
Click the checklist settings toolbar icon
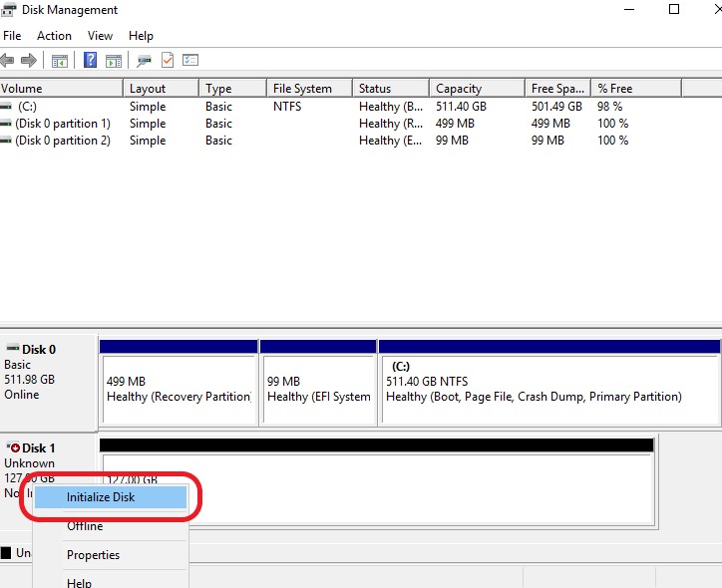pos(190,61)
